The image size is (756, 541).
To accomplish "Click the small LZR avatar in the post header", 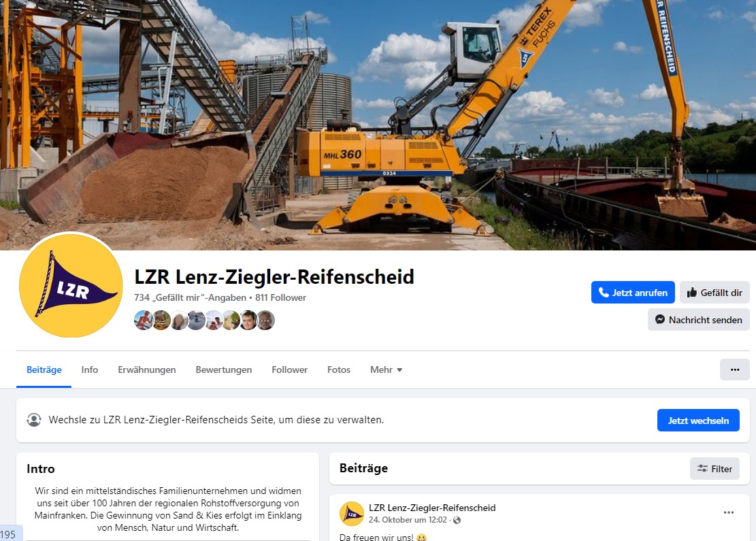I will [352, 514].
